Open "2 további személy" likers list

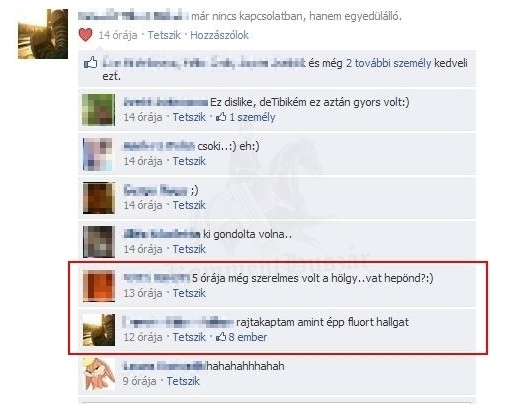[x=388, y=63]
